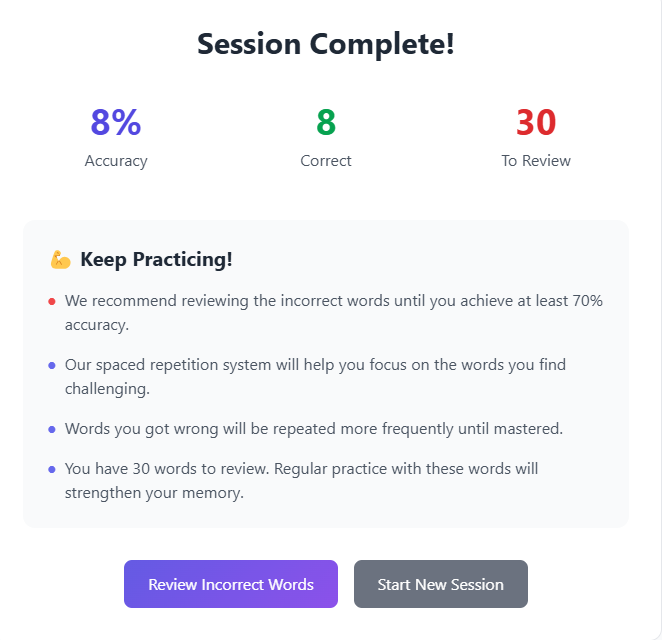662x640 pixels.
Task: Click the flexed bicep emoji icon
Action: click(x=60, y=260)
